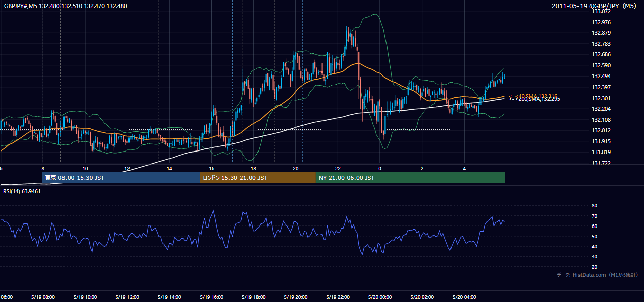Click RSI scale level 40
The image size is (644, 302).
tap(594, 247)
